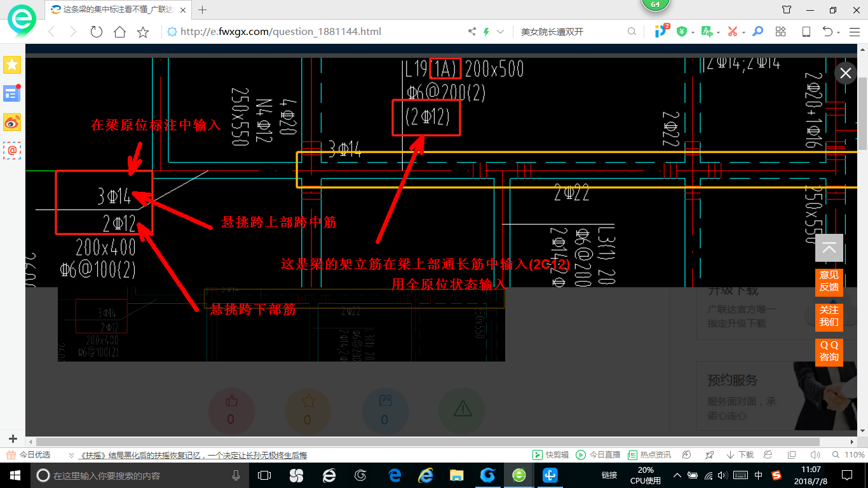This screenshot has width=868, height=488.
Task: Open the Weibo icon in sidebar
Action: (x=12, y=122)
